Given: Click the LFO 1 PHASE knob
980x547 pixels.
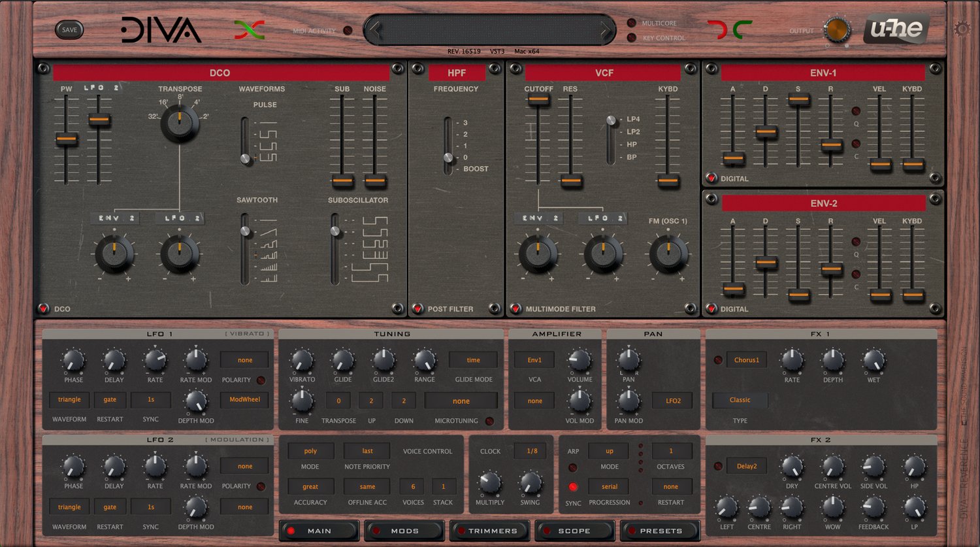Looking at the screenshot, I should pos(73,361).
